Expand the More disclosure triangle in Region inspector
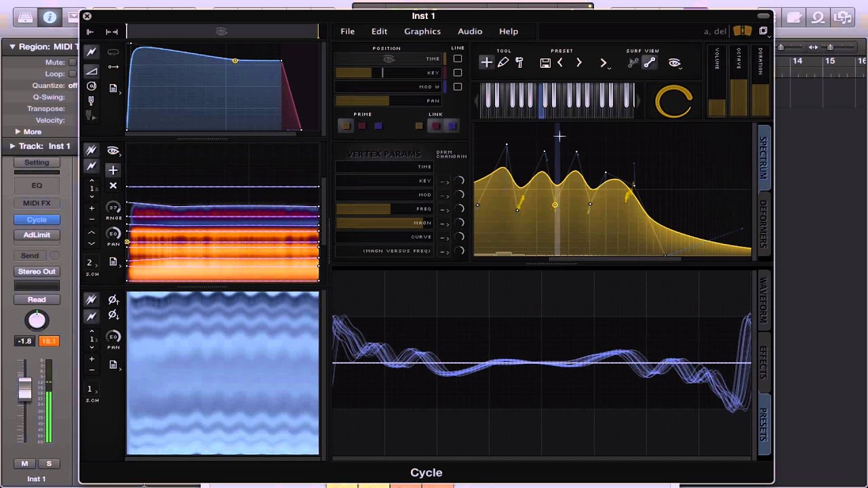The height and width of the screenshot is (488, 868). (18, 131)
